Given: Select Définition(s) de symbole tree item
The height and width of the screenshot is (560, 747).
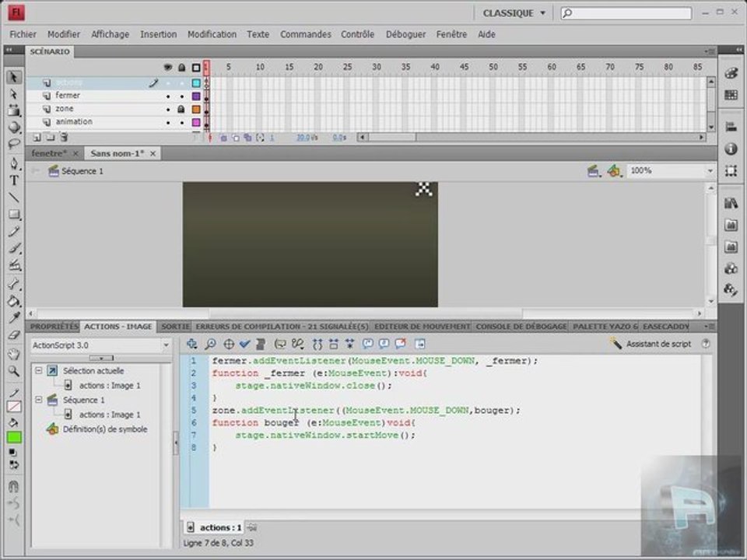Looking at the screenshot, I should [105, 429].
